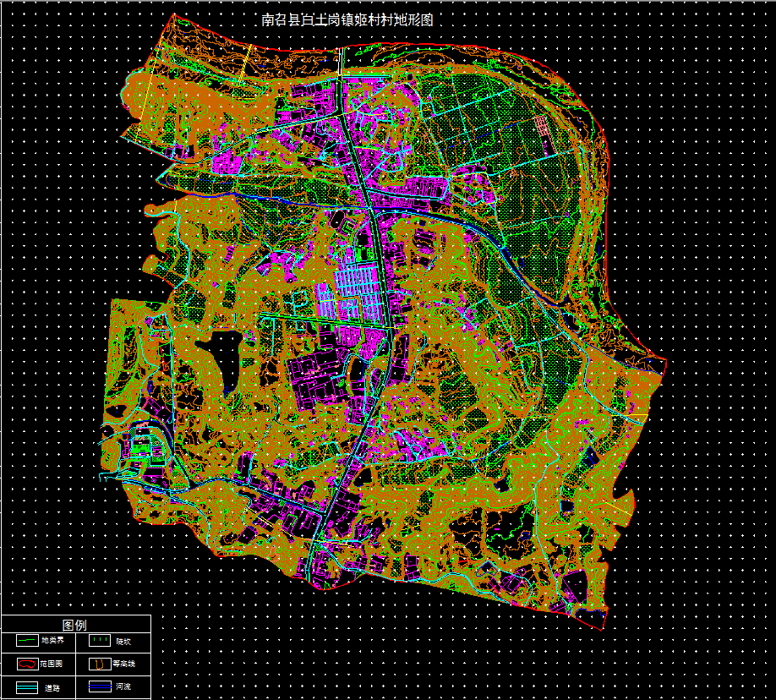
Task: Click the legend header 图例
Action: pos(74,625)
